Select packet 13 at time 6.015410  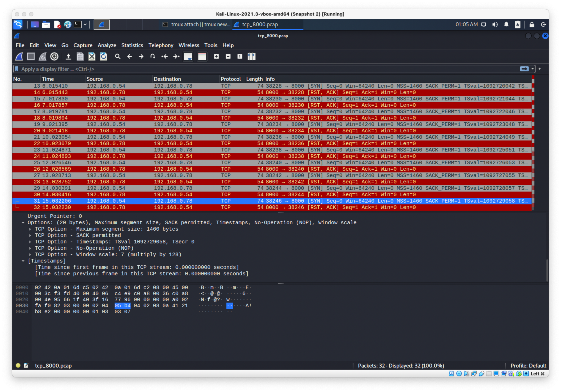[272, 86]
